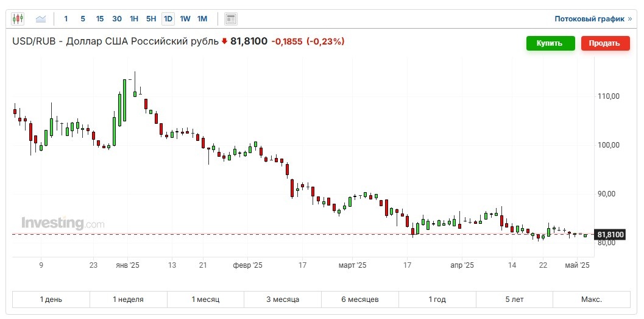Select the 5 minute interval

tap(83, 19)
